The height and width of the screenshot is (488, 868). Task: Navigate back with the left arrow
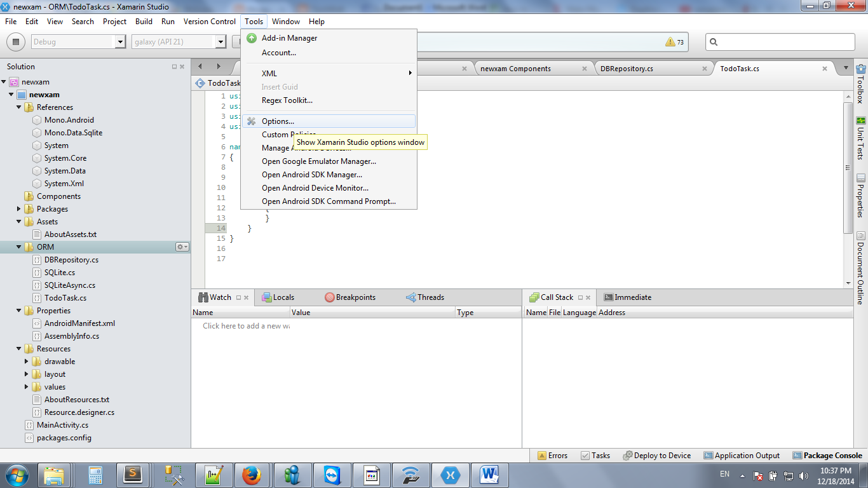[200, 67]
